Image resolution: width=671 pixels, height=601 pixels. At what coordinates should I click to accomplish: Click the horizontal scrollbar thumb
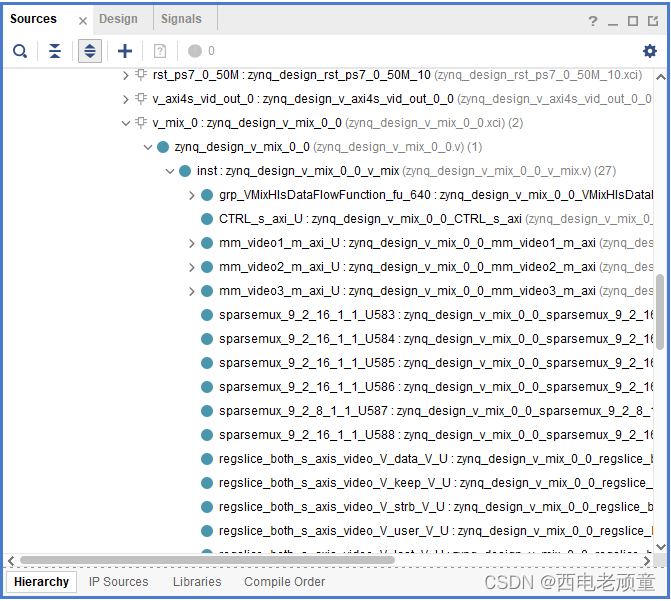[x=207, y=560]
